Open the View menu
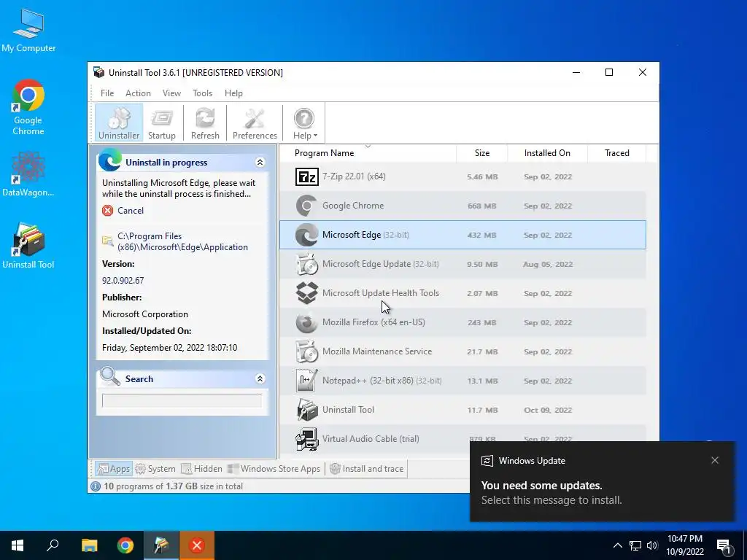 pyautogui.click(x=171, y=93)
